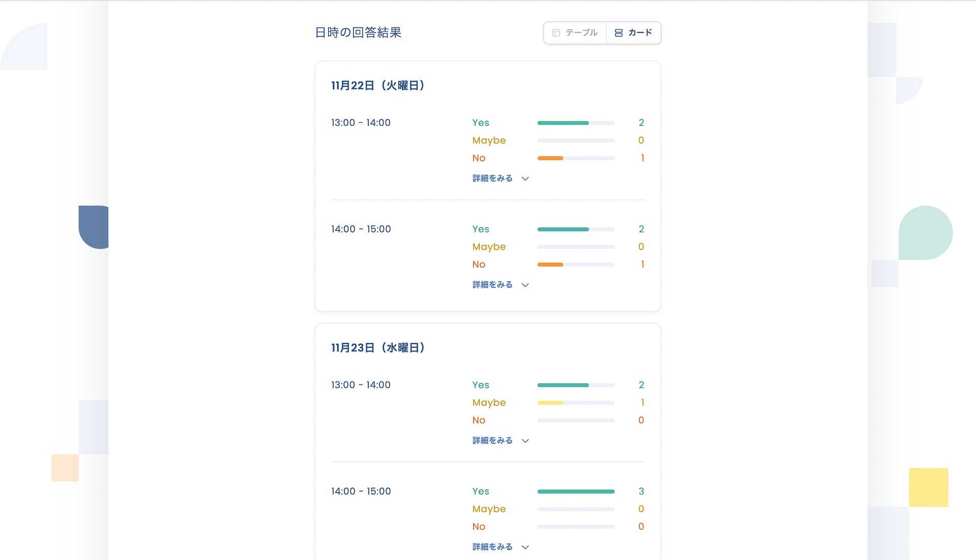976x560 pixels.
Task: Click 13:00 - 14:00 time under 11月22日
Action: tap(361, 122)
